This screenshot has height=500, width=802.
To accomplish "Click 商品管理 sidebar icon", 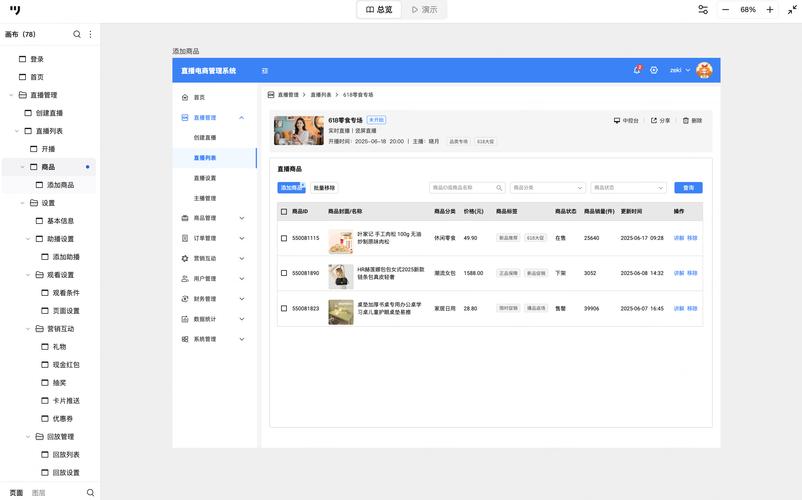I will coord(185,218).
